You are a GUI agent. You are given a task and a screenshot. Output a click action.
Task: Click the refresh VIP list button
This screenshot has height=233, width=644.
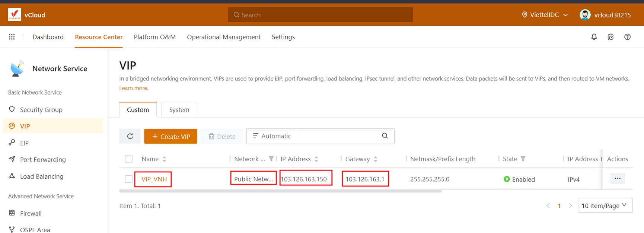point(130,136)
